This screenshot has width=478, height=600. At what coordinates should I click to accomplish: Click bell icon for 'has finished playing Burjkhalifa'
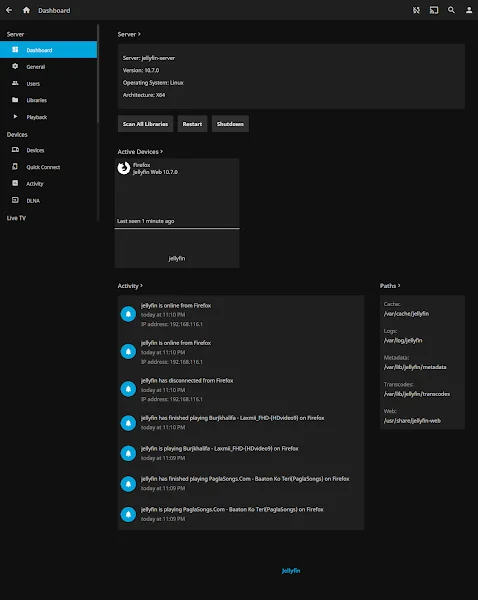coord(128,423)
